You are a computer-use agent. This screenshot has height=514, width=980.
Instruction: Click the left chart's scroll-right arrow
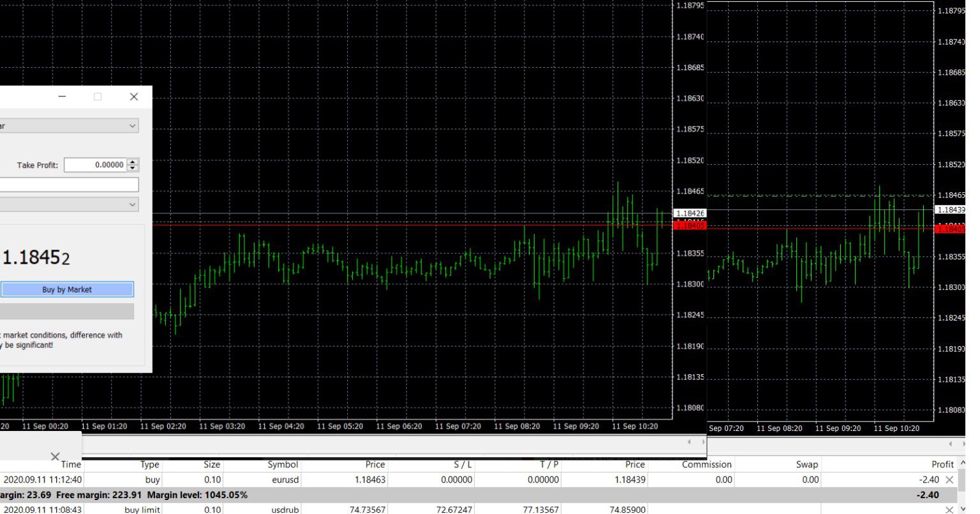[703, 442]
